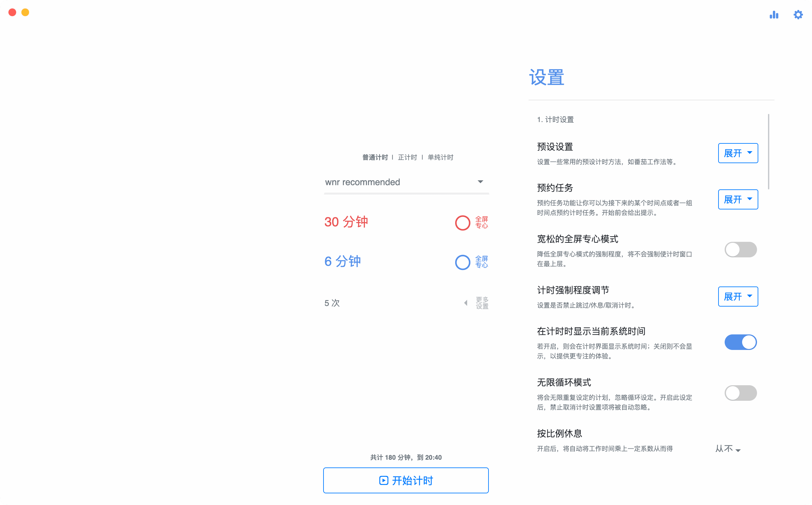Click the settings gear icon
This screenshot has height=505, width=812.
pyautogui.click(x=798, y=15)
